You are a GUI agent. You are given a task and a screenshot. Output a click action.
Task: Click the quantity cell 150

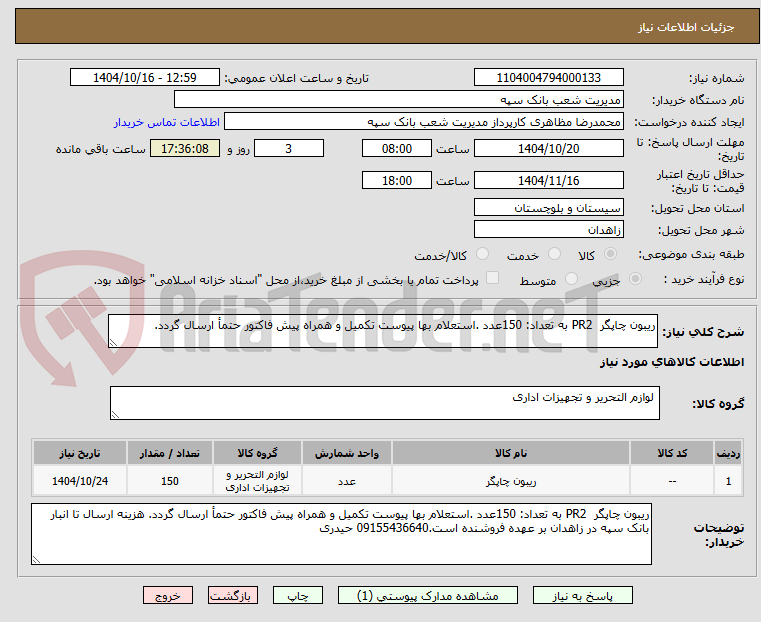click(169, 481)
